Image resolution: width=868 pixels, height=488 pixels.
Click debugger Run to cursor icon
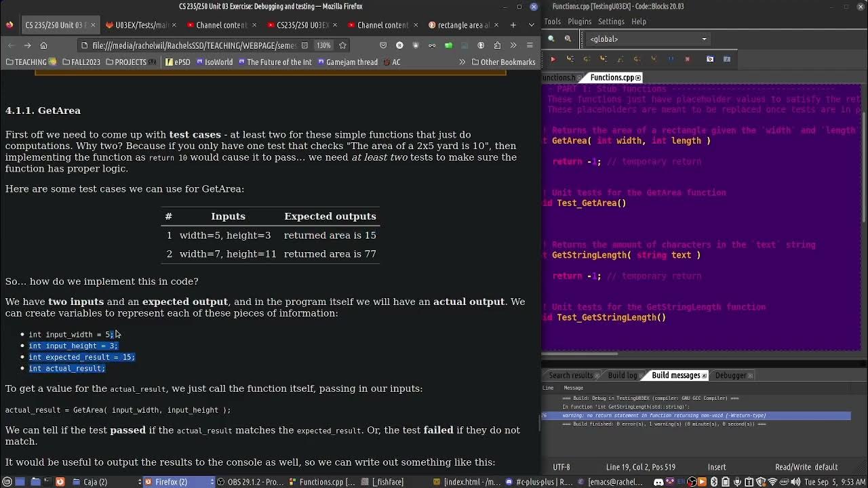570,59
